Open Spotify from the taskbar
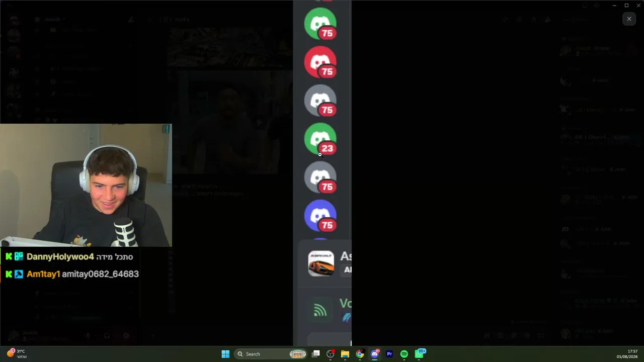Screen dimensions: 644x362 pyautogui.click(x=404, y=354)
